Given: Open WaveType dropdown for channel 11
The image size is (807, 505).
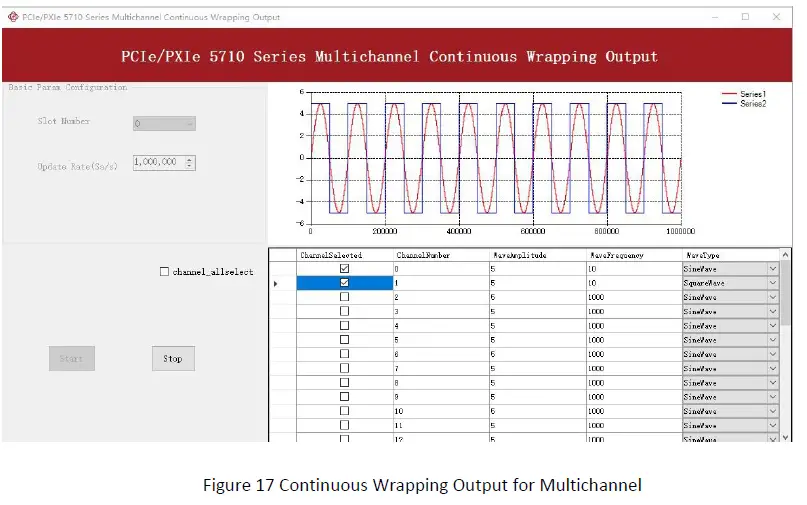Looking at the screenshot, I should coord(773,425).
